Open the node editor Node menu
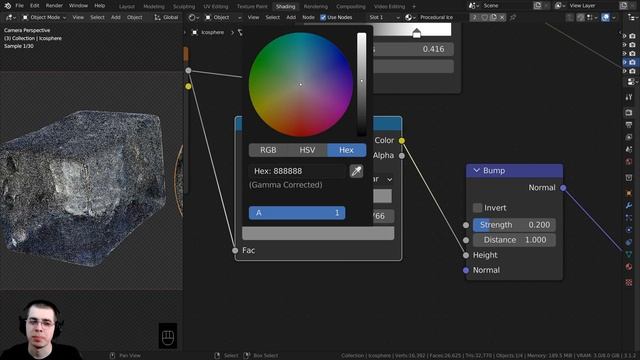This screenshot has width=640, height=360. (x=308, y=18)
